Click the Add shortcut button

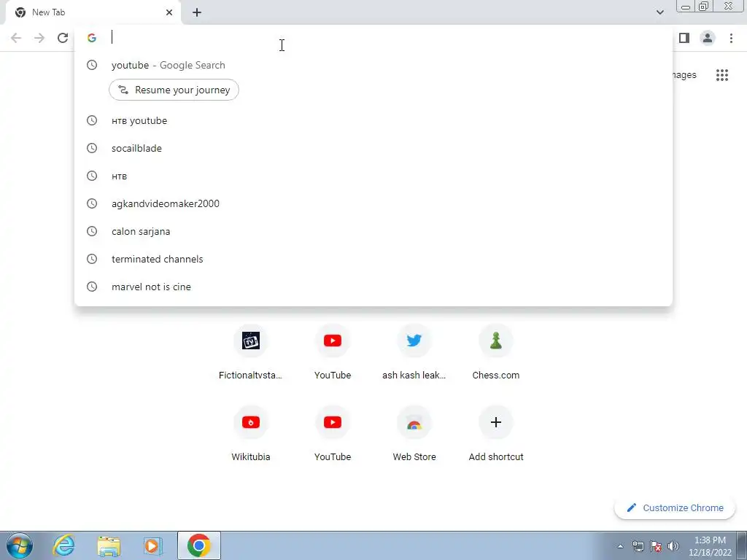(x=496, y=435)
